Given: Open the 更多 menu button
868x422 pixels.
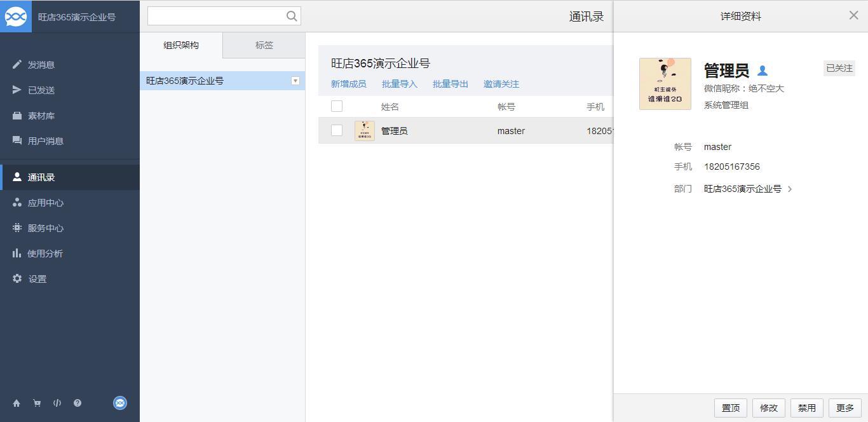Looking at the screenshot, I should point(844,408).
